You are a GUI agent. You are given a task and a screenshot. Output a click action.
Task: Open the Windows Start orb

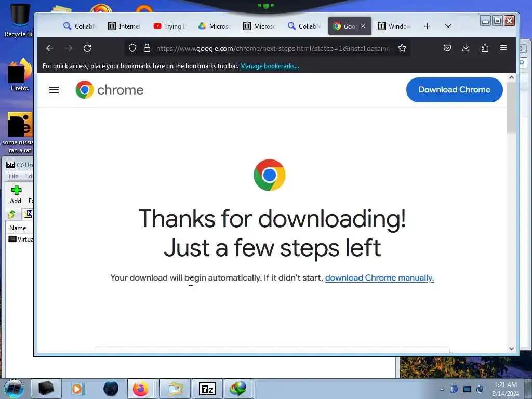tap(14, 389)
